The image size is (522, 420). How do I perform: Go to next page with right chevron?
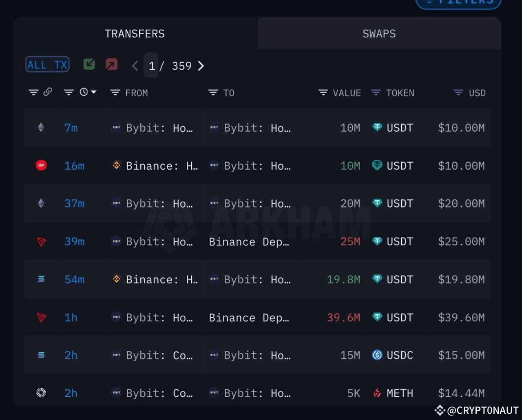(201, 66)
